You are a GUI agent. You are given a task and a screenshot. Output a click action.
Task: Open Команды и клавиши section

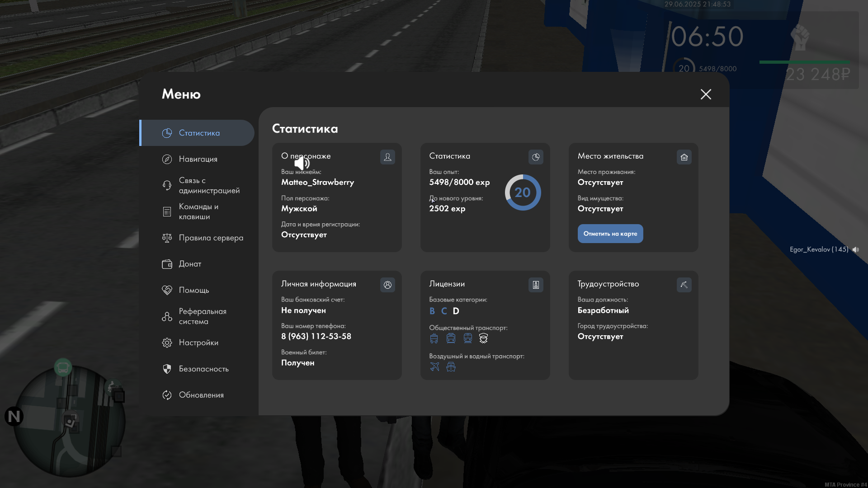[x=197, y=211]
